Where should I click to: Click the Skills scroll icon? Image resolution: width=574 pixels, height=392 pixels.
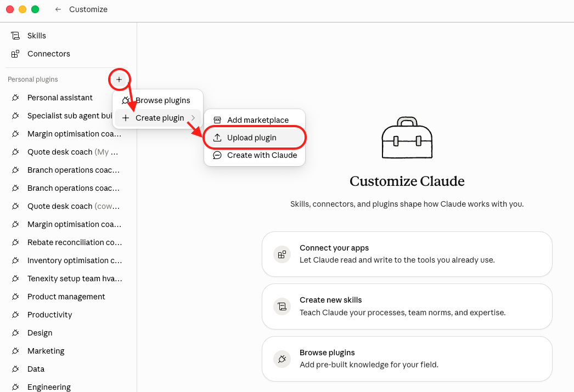pos(15,36)
